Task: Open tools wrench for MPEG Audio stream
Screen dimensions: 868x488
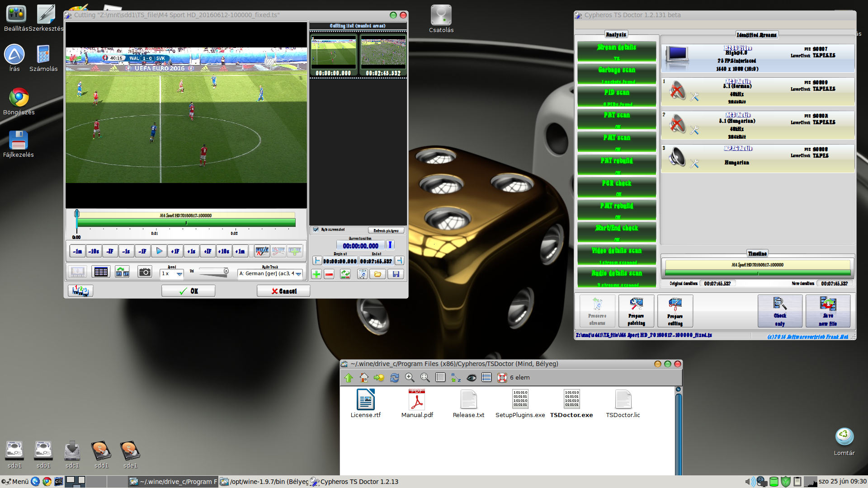Action: pyautogui.click(x=694, y=164)
